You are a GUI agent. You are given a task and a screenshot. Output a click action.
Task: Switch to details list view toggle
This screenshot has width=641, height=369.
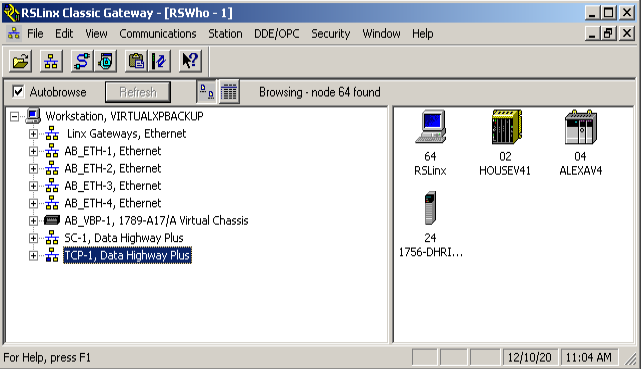click(x=229, y=92)
